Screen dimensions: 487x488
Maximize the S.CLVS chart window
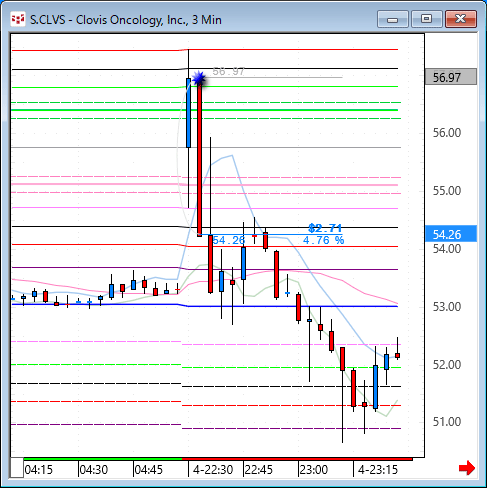pos(426,19)
